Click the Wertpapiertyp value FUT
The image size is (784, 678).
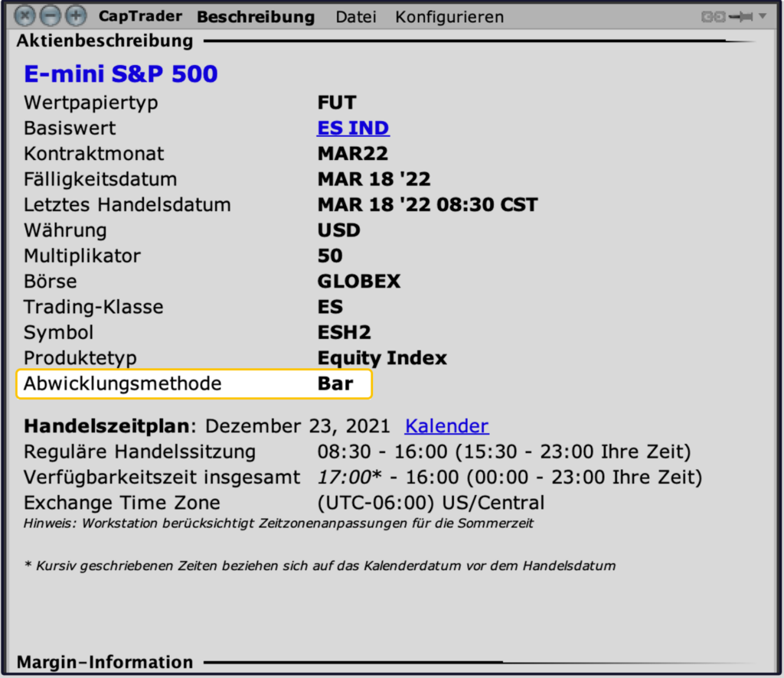tap(337, 103)
